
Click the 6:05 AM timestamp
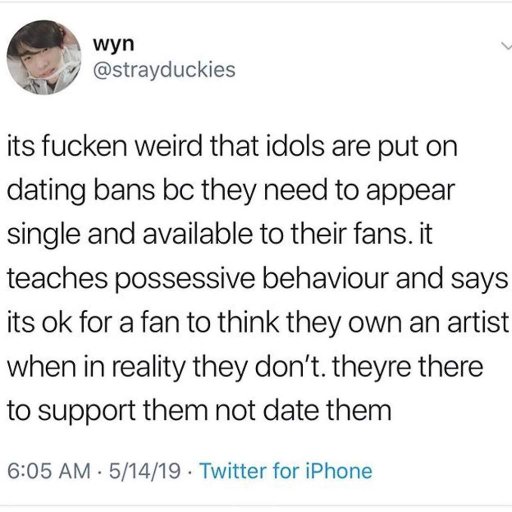click(x=49, y=471)
